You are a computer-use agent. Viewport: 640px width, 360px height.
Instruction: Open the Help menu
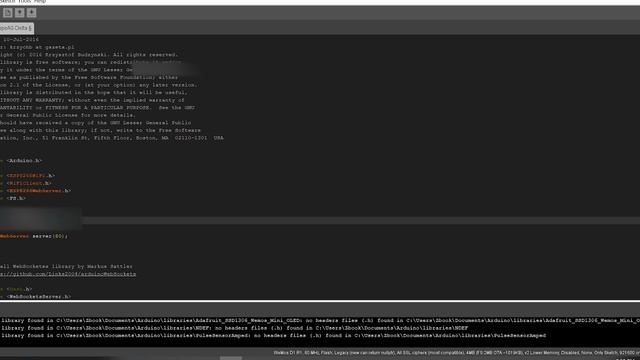[x=40, y=2]
